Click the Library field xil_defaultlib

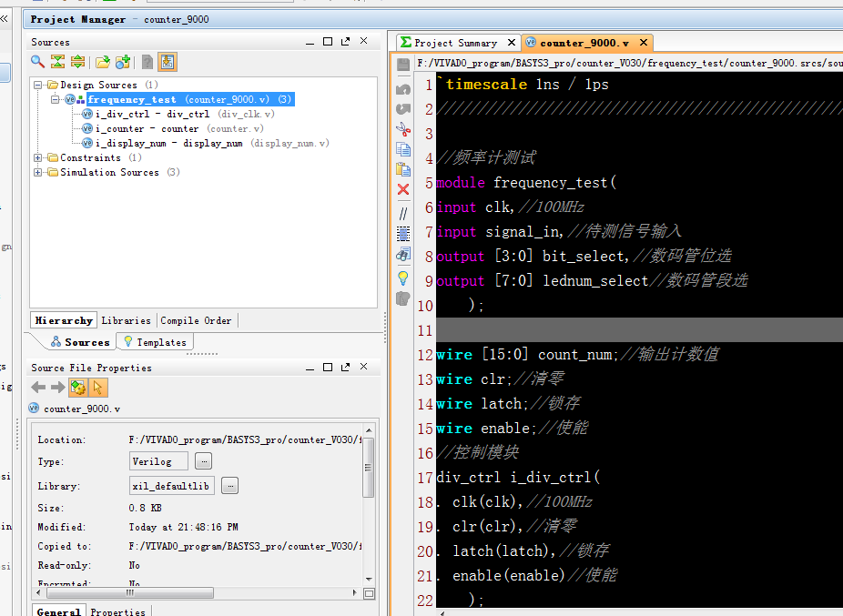172,486
